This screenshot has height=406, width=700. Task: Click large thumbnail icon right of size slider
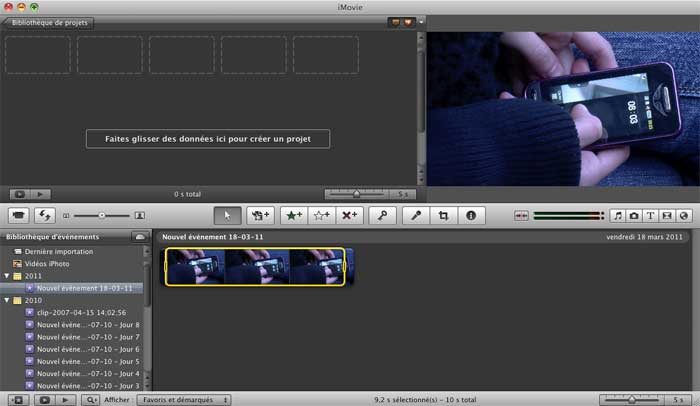coord(140,216)
